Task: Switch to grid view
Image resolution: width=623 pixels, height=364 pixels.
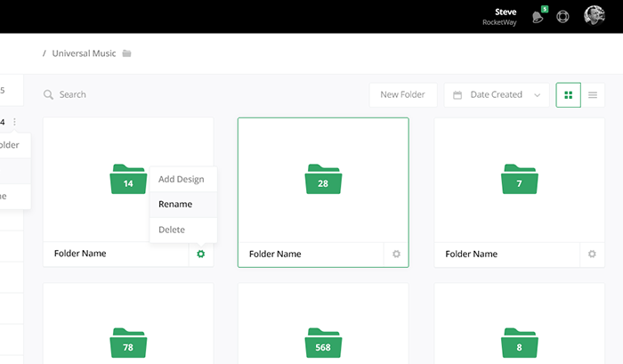Action: point(568,95)
